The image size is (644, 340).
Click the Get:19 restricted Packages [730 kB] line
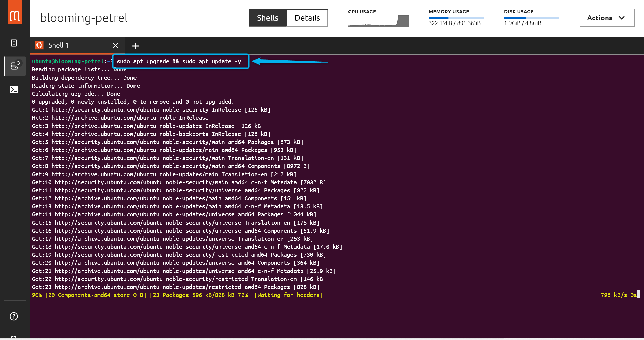[x=179, y=255]
